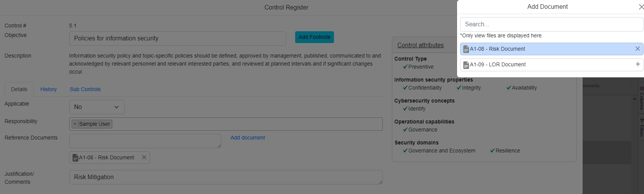Click the A1-09 LOR Document file icon
Viewport: 644px width, 194px height.
466,65
